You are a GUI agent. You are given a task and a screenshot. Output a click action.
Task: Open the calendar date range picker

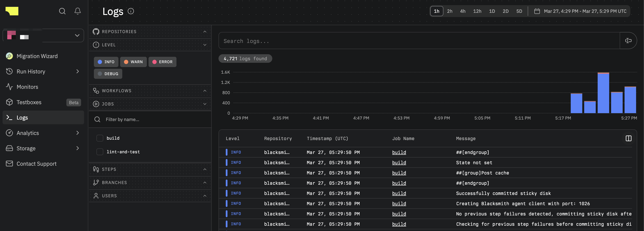coord(580,11)
